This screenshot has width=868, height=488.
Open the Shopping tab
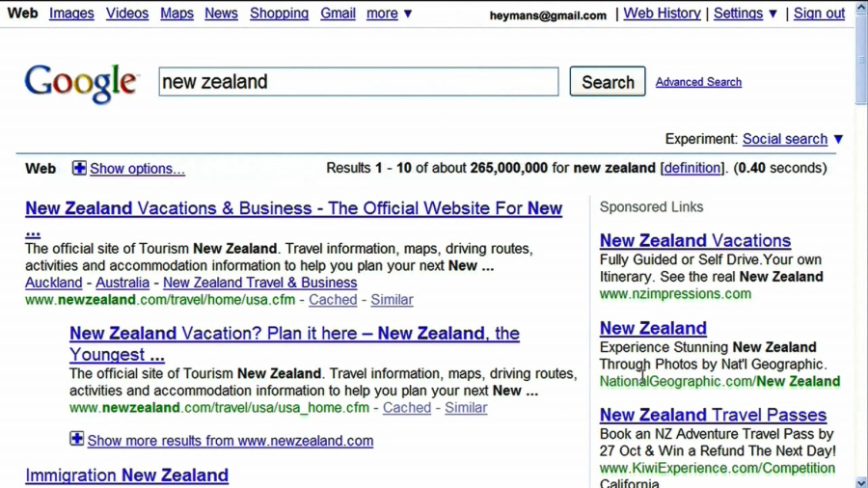[279, 14]
